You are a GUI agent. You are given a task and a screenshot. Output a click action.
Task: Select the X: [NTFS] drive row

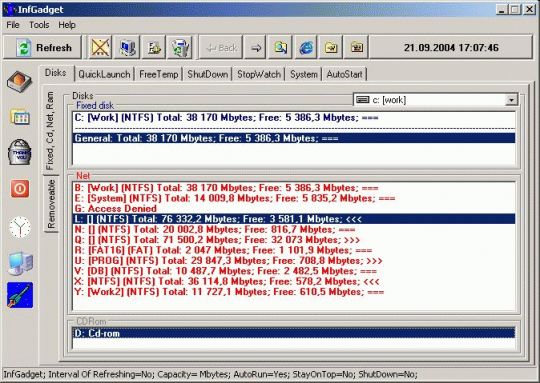294,281
